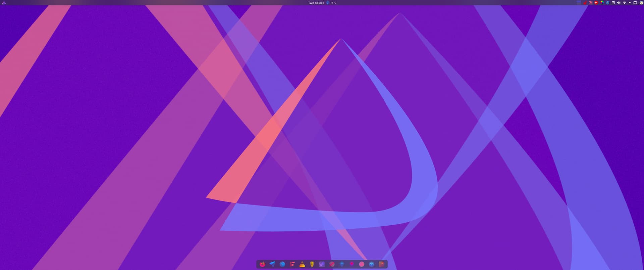Open the weather widget showing 11 °C

point(331,3)
